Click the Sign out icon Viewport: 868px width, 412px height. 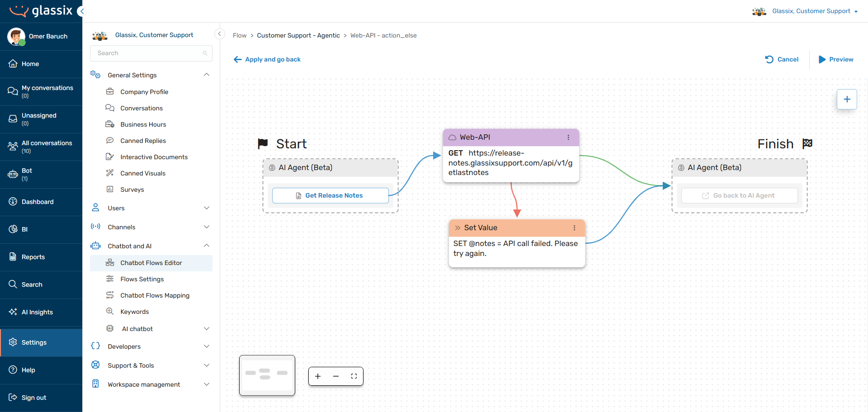[13, 398]
